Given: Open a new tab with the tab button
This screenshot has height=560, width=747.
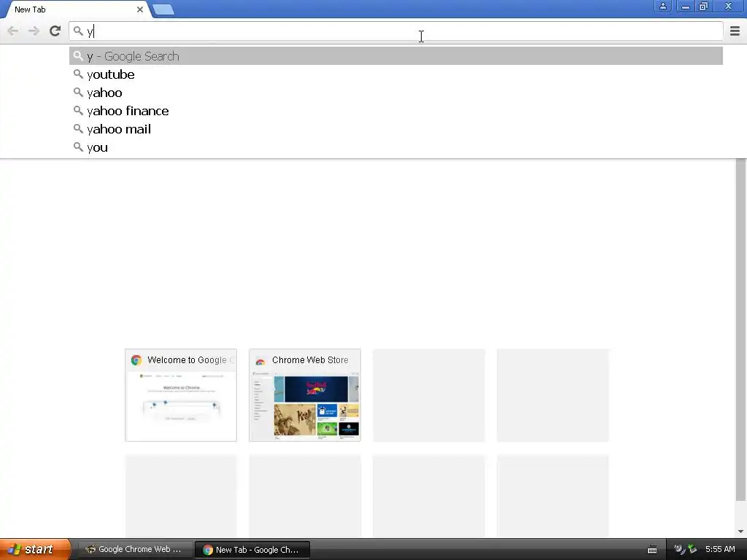Looking at the screenshot, I should point(163,9).
